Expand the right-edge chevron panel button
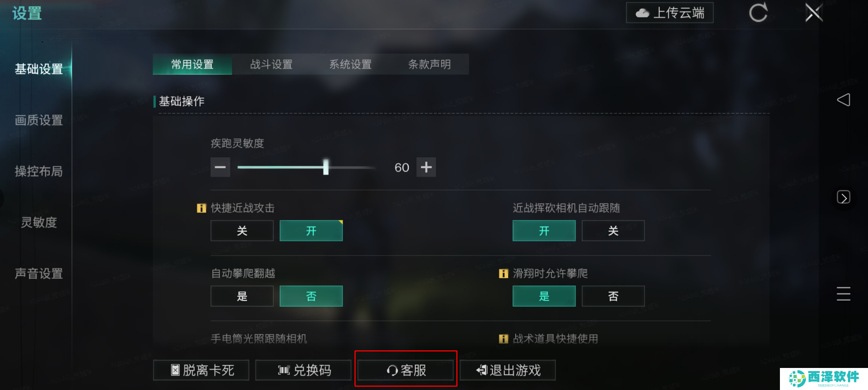Image resolution: width=868 pixels, height=390 pixels. coord(843,197)
